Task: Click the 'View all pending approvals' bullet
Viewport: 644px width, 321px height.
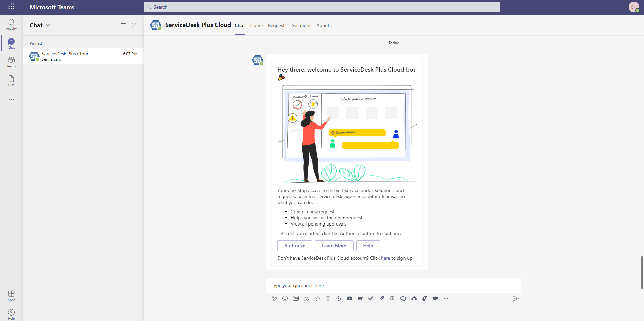Action: pyautogui.click(x=319, y=224)
